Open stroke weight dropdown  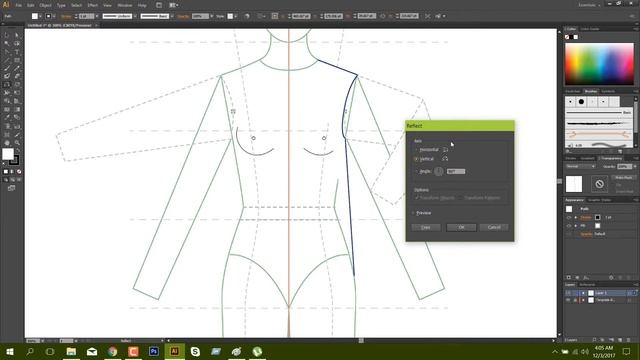(97, 16)
